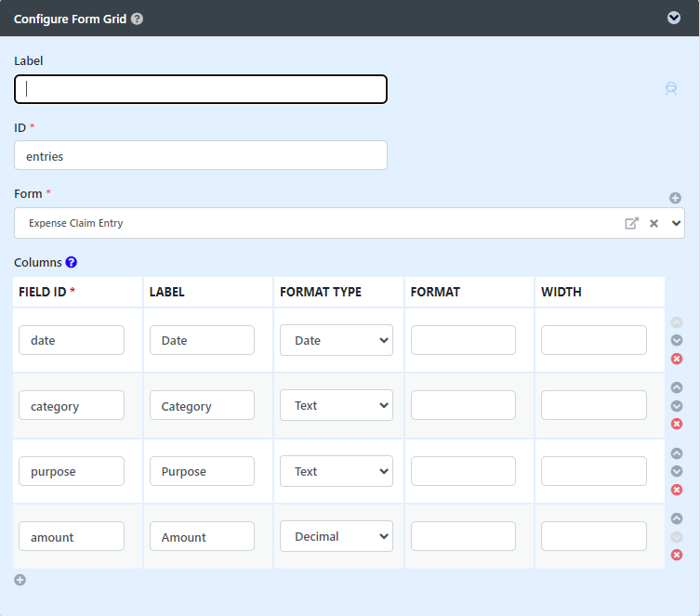Click the Format field in date row

click(x=463, y=340)
